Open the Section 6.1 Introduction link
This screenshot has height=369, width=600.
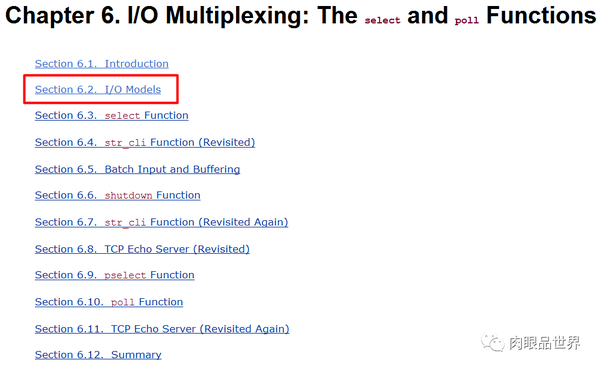pyautogui.click(x=102, y=64)
